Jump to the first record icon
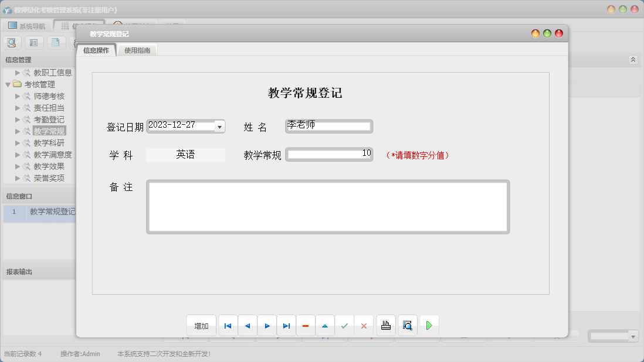 (x=228, y=325)
